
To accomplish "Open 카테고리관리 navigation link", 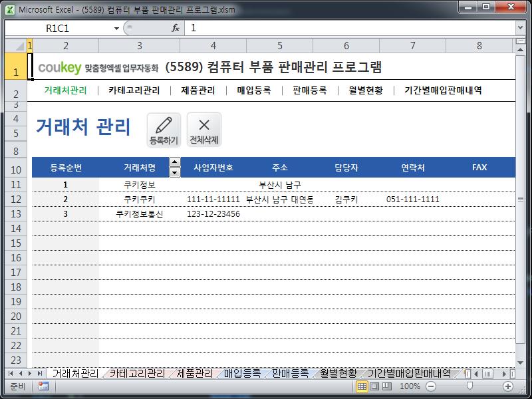I will tap(134, 90).
